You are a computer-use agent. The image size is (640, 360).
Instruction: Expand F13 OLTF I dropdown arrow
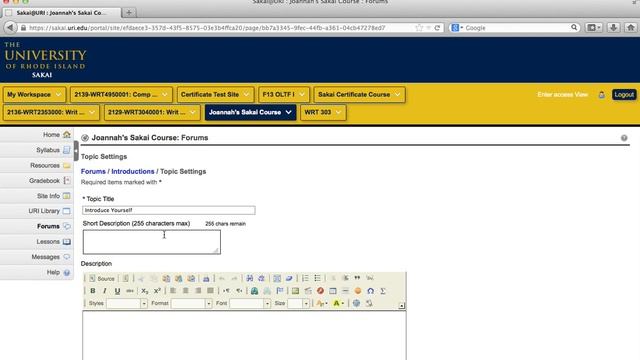(302, 95)
